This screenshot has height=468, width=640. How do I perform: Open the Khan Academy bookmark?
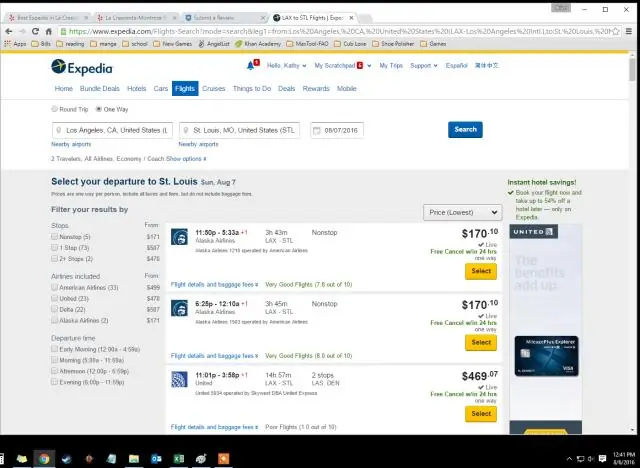coord(258,44)
